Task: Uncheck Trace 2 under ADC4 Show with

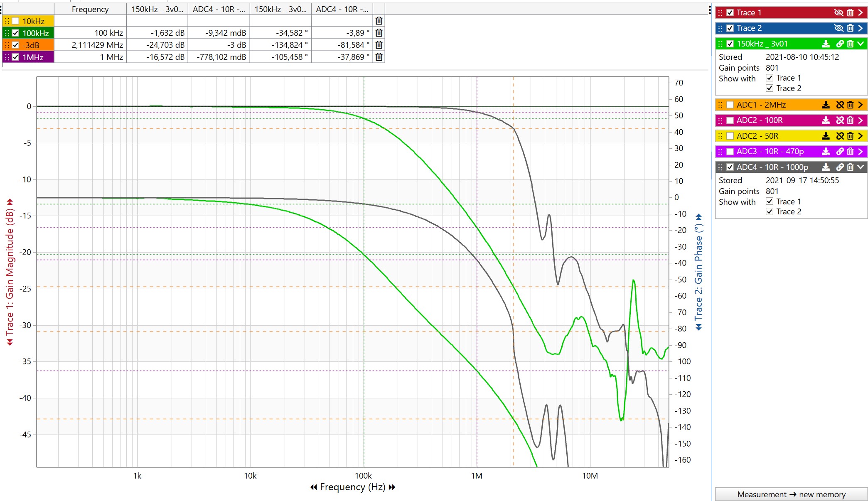Action: (x=769, y=211)
